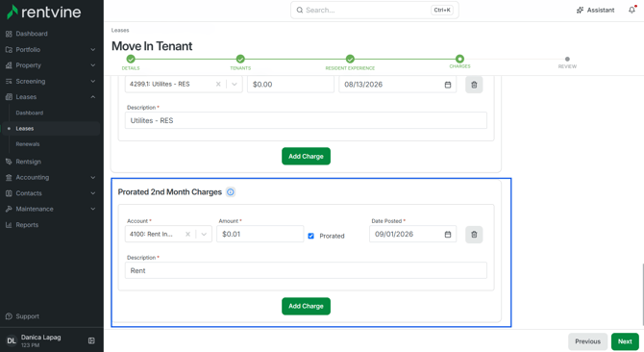Click the page vertical scrollbar

[x=642, y=294]
